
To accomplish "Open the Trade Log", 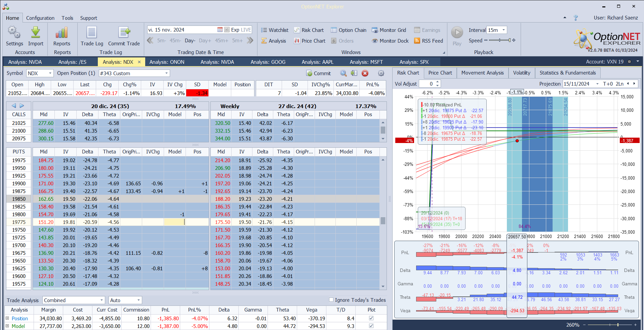I will (92, 36).
